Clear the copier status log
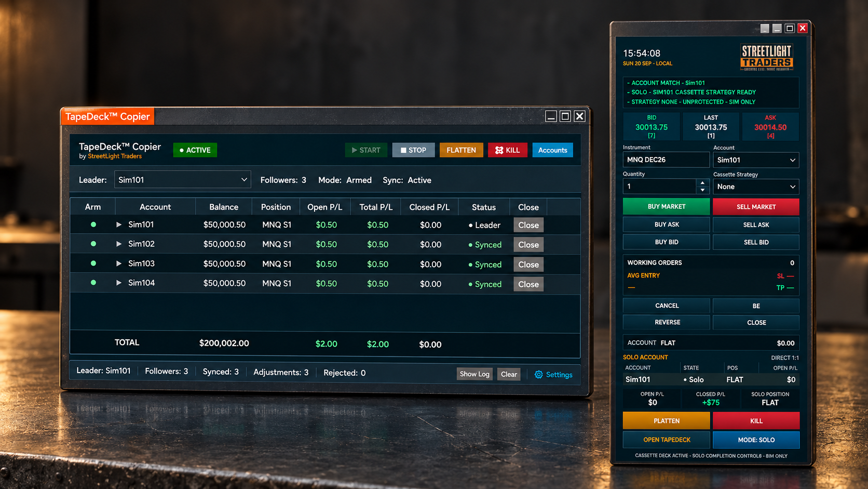This screenshot has height=489, width=868. [x=509, y=374]
